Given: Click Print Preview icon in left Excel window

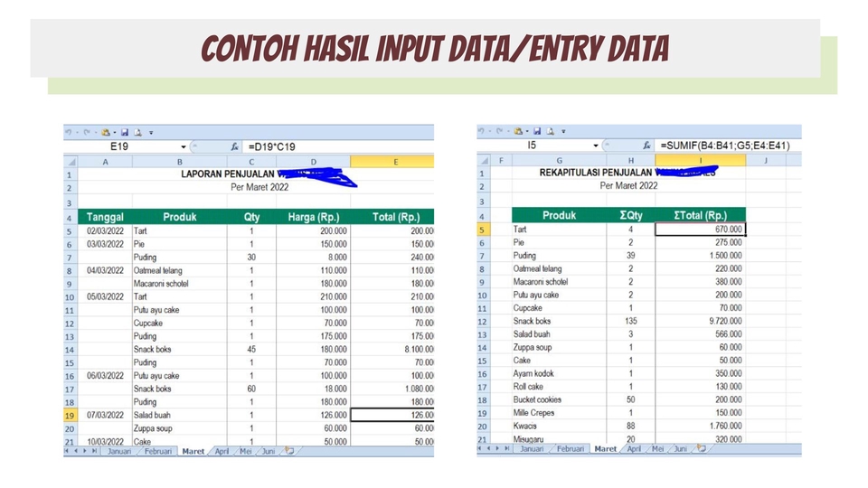Looking at the screenshot, I should [x=137, y=132].
